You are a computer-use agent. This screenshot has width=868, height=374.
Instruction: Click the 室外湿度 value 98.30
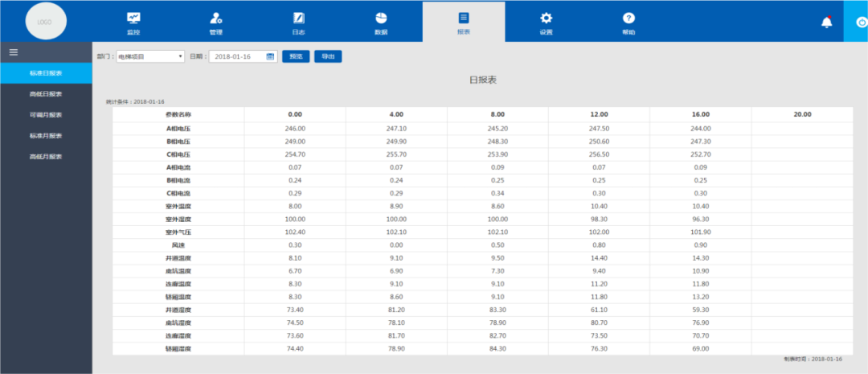pos(599,220)
